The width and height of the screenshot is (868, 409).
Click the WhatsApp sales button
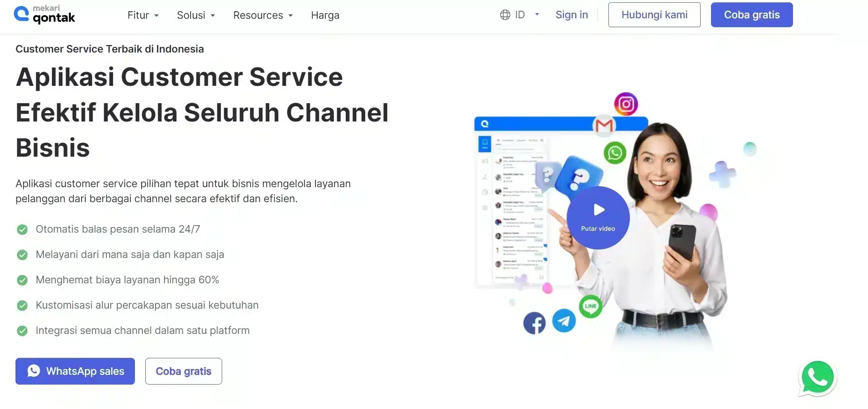point(75,371)
